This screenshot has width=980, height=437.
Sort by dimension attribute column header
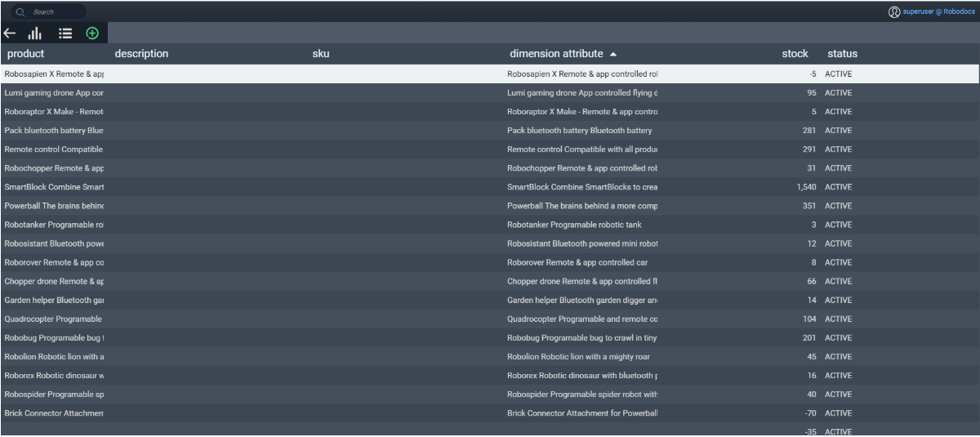(x=556, y=54)
